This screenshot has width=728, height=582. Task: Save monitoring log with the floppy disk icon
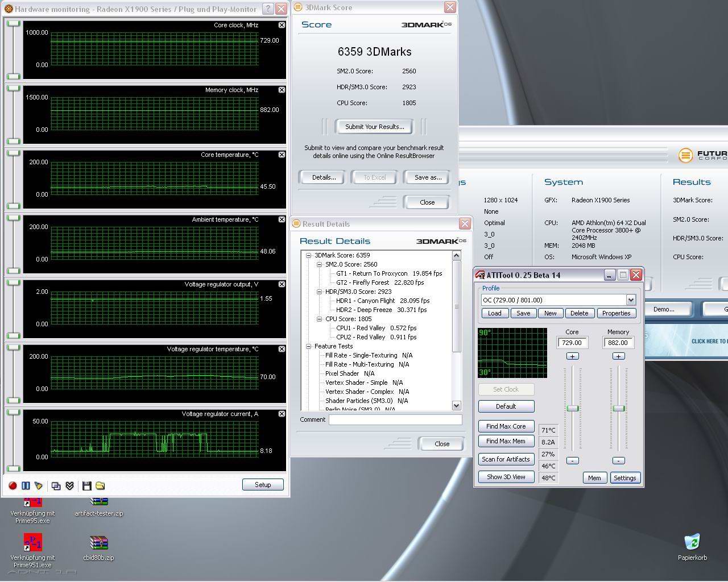(86, 485)
